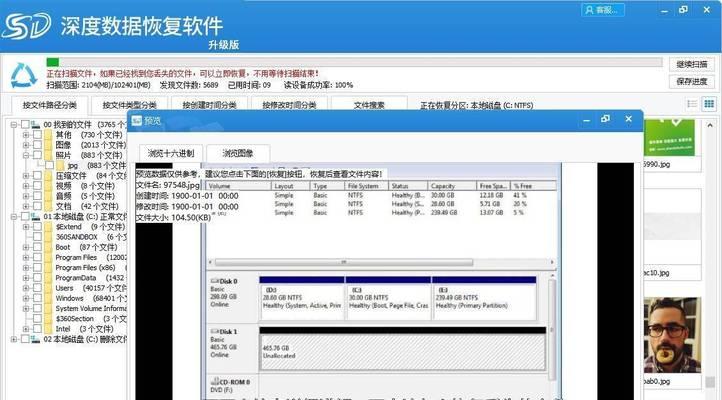Check the jpg subfolder checkbox
This screenshot has height=400, width=722.
49,165
